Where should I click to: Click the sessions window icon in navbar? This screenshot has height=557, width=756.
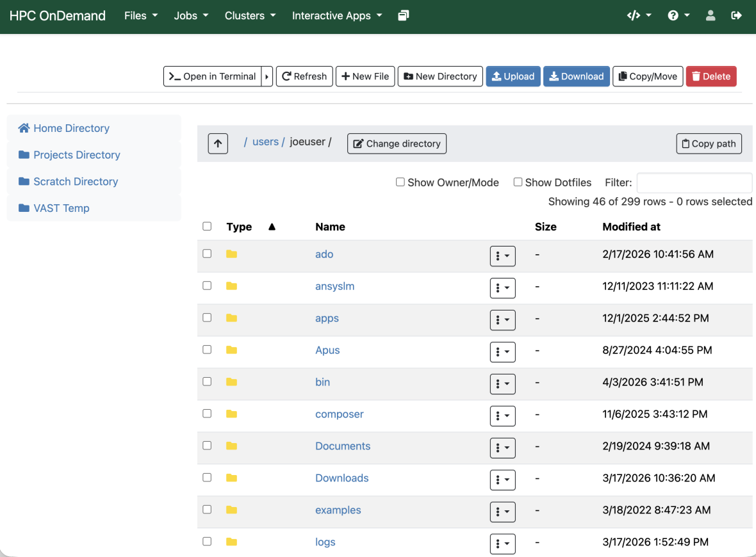(x=403, y=16)
